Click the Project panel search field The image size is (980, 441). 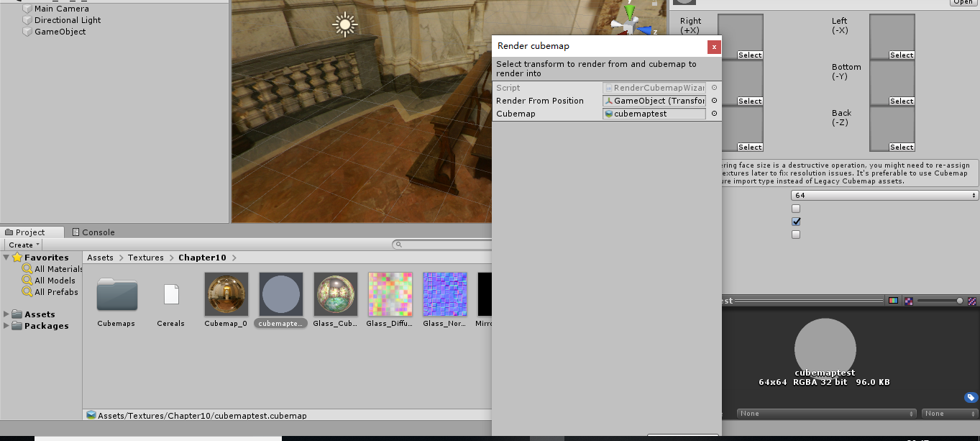point(446,244)
